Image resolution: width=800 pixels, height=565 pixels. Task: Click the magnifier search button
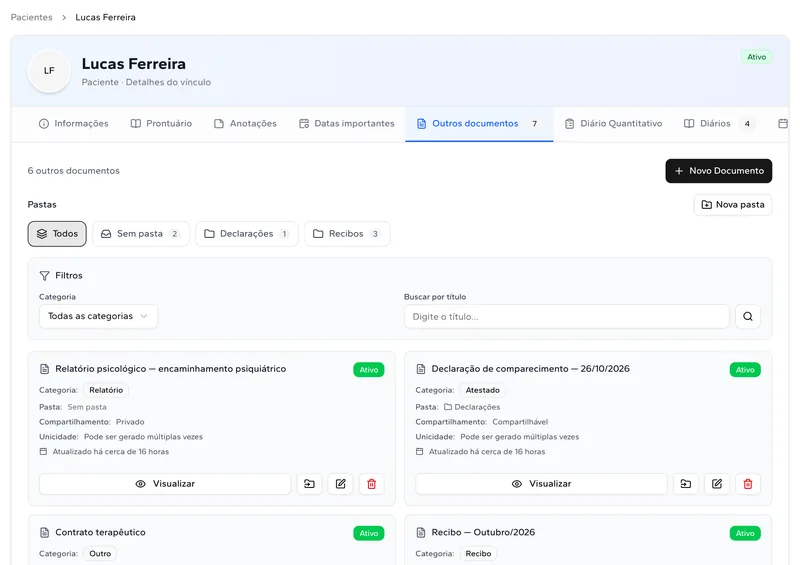pyautogui.click(x=748, y=317)
